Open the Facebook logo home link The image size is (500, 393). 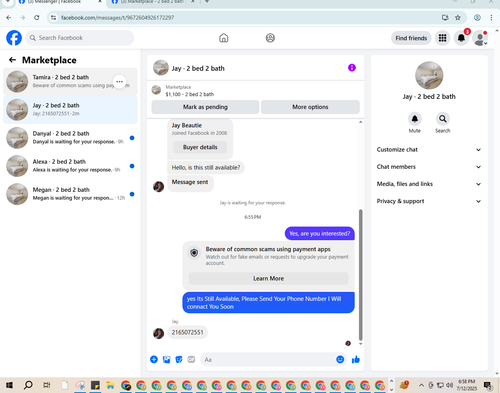click(14, 38)
